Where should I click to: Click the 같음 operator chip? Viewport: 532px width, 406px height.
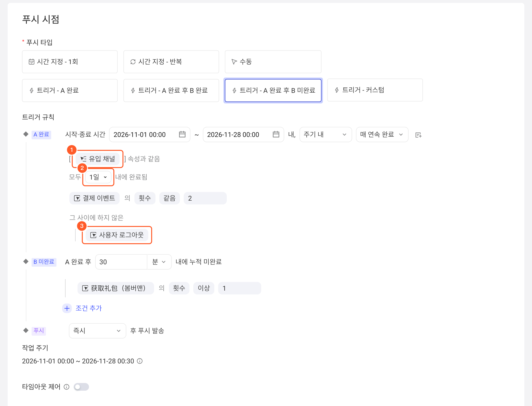(170, 198)
